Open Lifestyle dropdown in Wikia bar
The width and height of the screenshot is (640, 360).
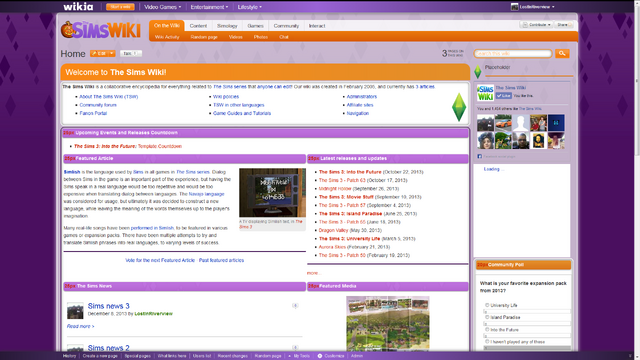(x=249, y=7)
